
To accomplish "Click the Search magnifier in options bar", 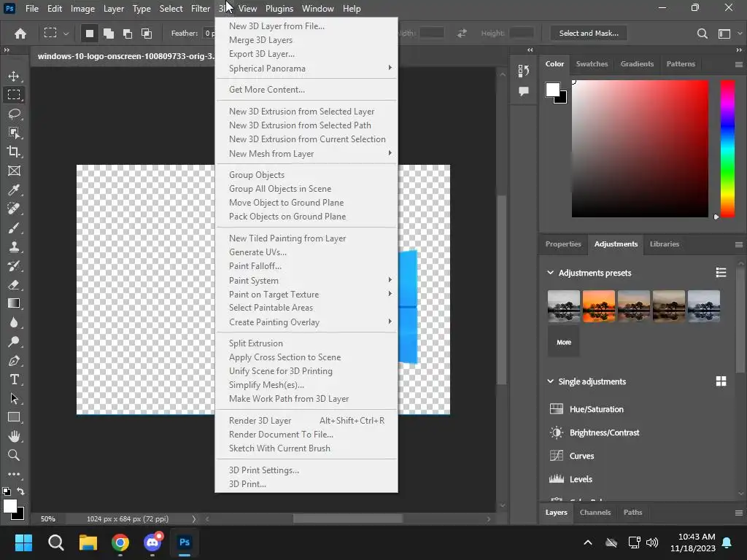I will point(703,34).
